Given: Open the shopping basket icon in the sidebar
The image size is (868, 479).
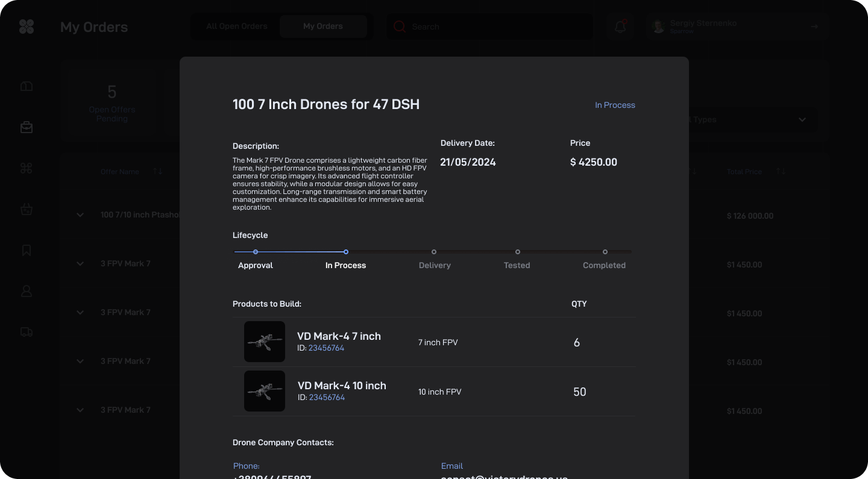Looking at the screenshot, I should pos(27,210).
